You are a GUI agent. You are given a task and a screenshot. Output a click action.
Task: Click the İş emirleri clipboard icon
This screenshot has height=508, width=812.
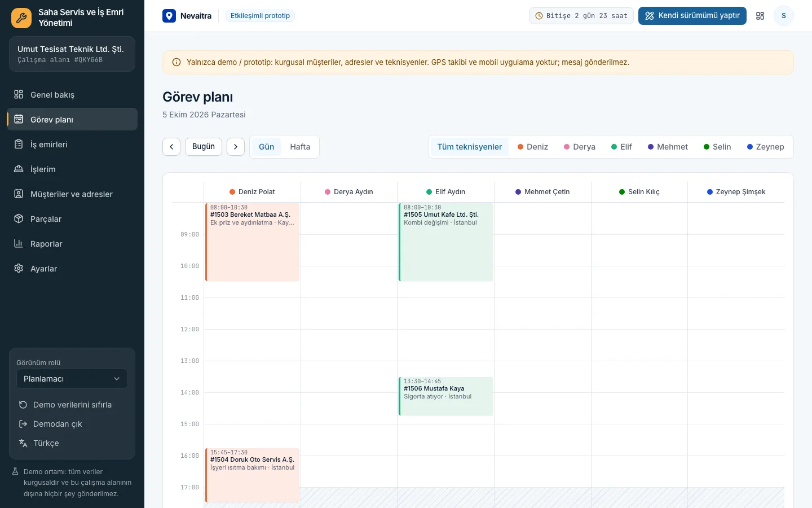click(19, 144)
